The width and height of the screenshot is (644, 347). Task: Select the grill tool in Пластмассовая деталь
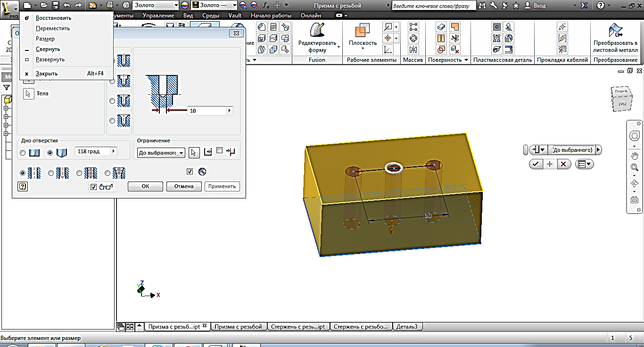tap(497, 27)
